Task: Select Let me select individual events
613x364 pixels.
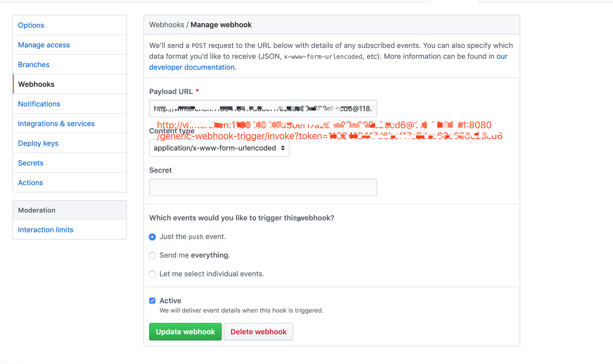Action: (152, 274)
